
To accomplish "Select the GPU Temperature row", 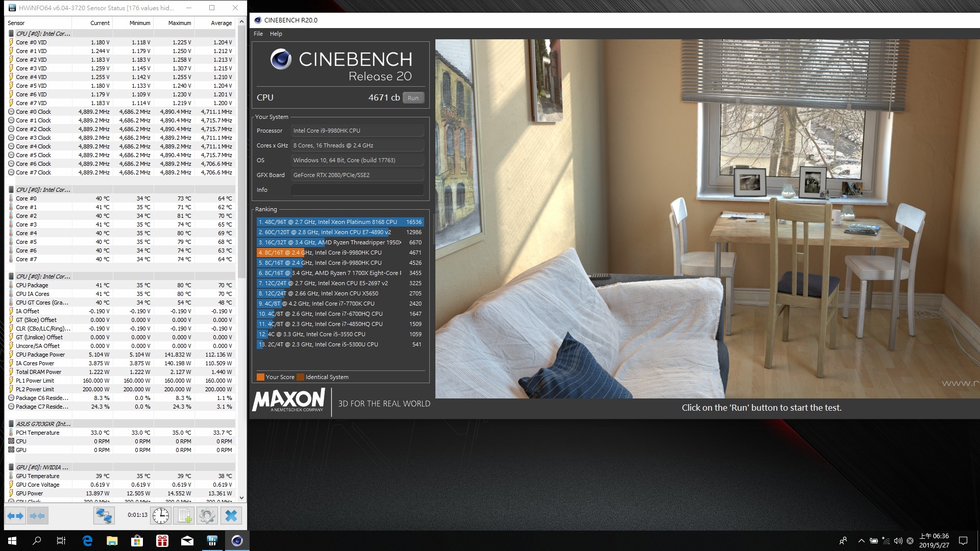I will [x=121, y=476].
